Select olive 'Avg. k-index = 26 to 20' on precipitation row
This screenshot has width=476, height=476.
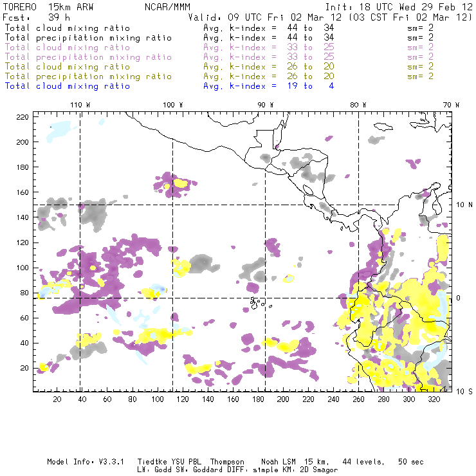[x=269, y=77]
